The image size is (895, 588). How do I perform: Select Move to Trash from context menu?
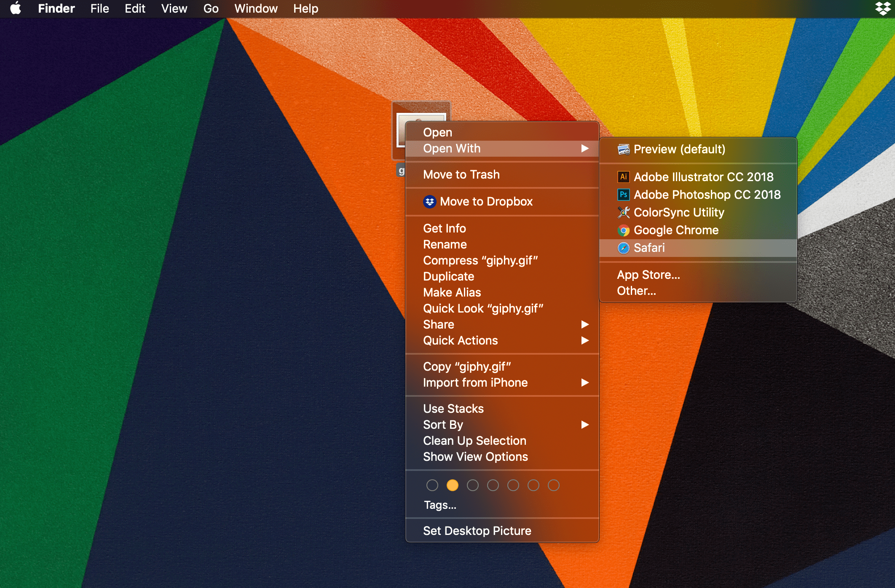(461, 174)
